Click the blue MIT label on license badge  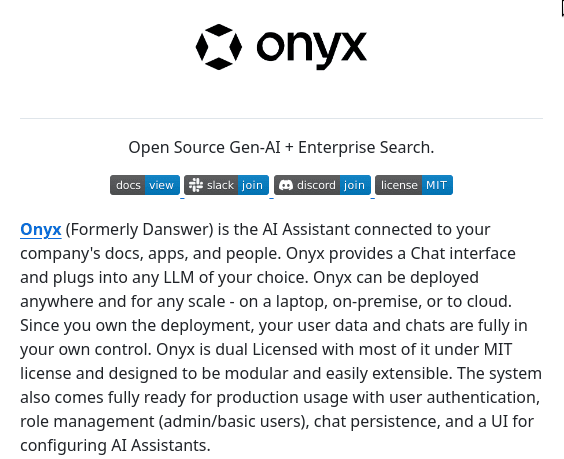(437, 185)
